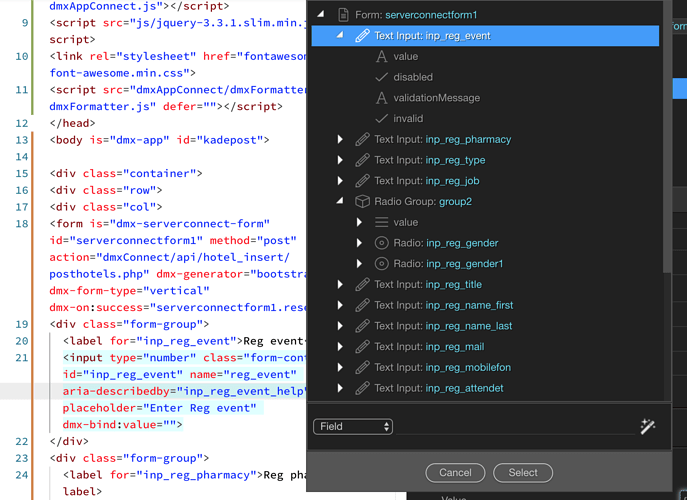The width and height of the screenshot is (687, 500).
Task: Expand the inp_reg_job node
Action: tap(340, 181)
